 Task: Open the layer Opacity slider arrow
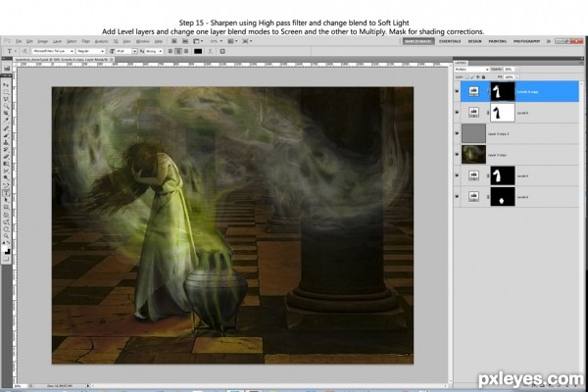tap(516, 70)
